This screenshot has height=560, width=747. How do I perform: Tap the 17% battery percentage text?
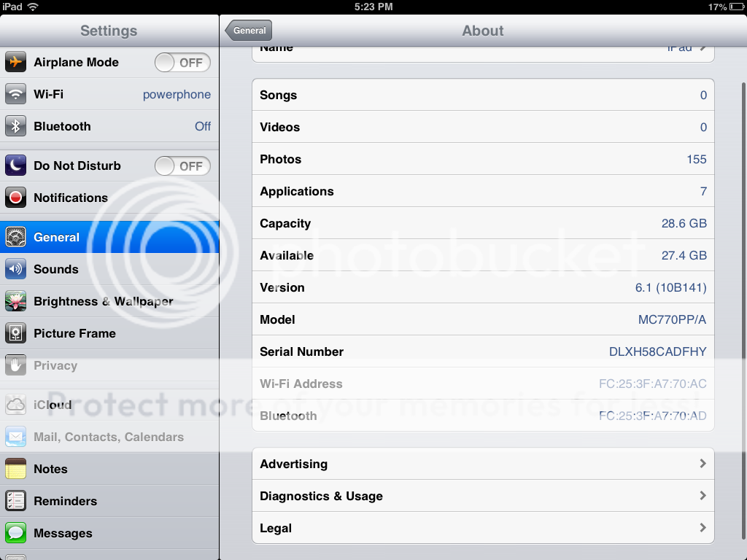pos(717,7)
